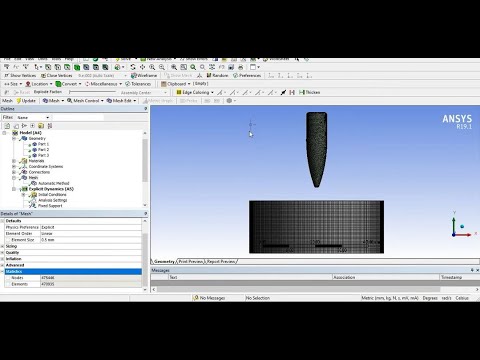This screenshot has width=480, height=360.
Task: Open the Location dropdown
Action: (39, 84)
